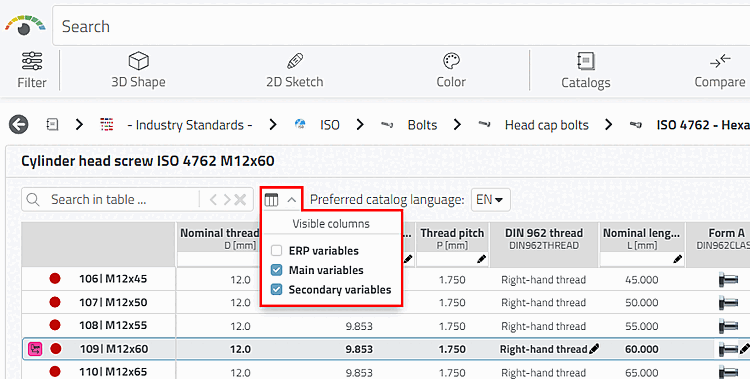Image resolution: width=750 pixels, height=379 pixels.
Task: Click the Thread pitch column header
Action: 452,238
